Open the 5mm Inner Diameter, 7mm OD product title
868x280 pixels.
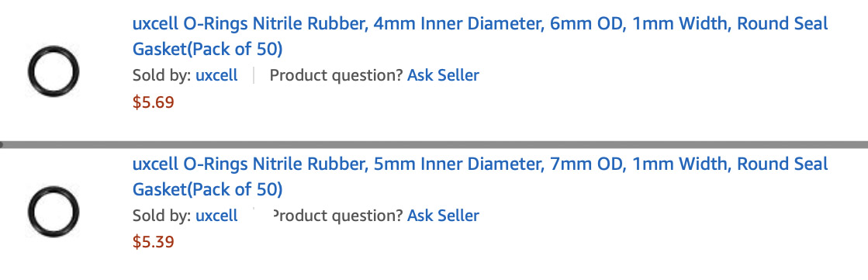click(x=480, y=177)
